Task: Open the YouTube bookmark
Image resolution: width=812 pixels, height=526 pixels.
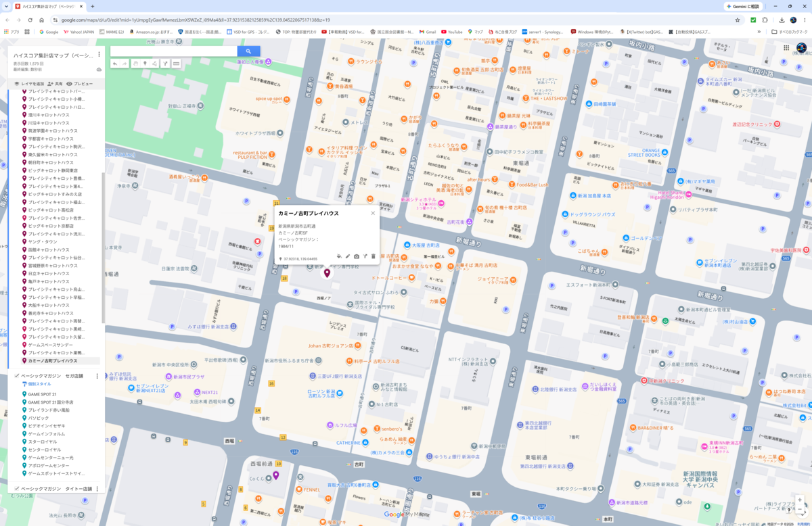Action: [451, 31]
